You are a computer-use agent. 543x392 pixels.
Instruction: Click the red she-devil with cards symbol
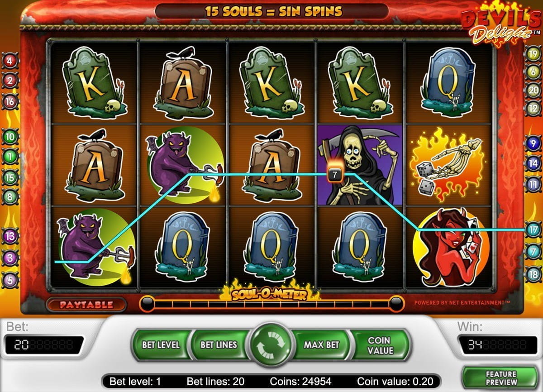tap(448, 248)
